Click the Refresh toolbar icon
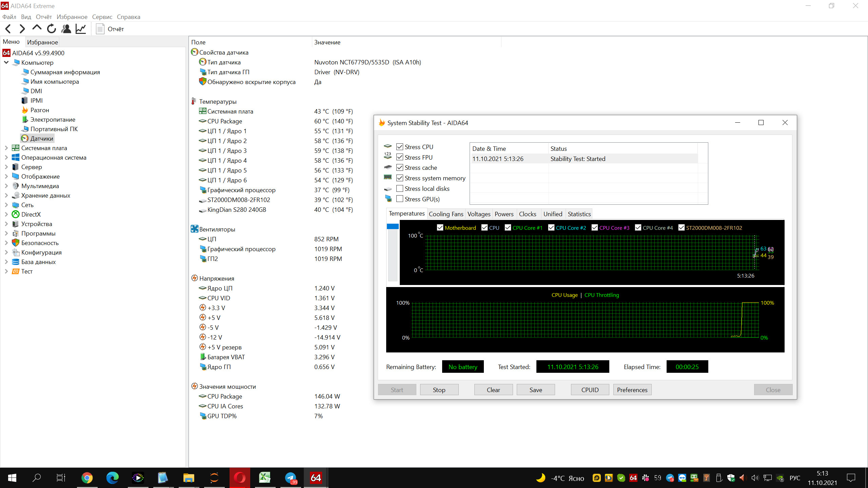The width and height of the screenshot is (868, 488). pyautogui.click(x=52, y=29)
